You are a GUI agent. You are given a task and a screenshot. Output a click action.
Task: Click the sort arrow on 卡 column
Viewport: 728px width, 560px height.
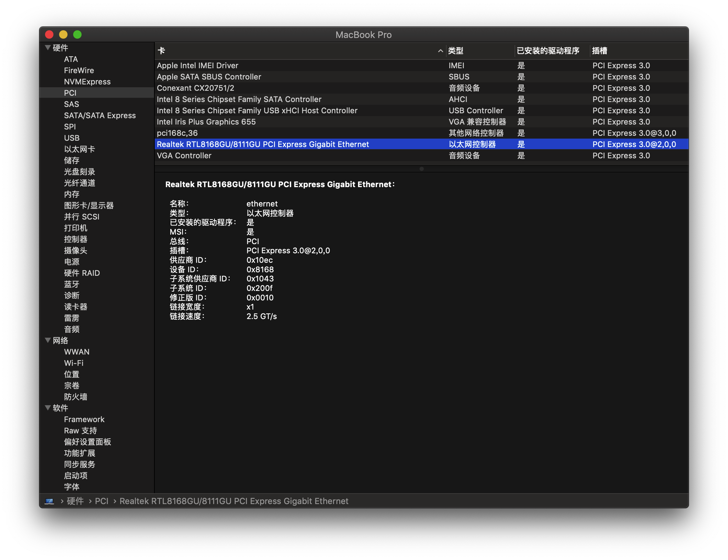(440, 51)
